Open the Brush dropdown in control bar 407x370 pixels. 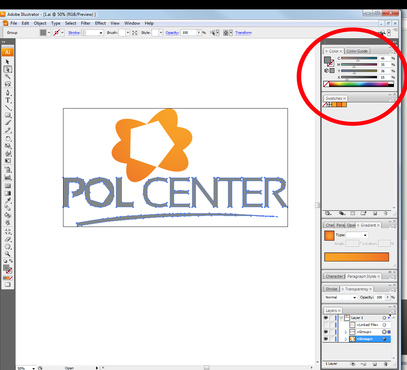tap(128, 33)
